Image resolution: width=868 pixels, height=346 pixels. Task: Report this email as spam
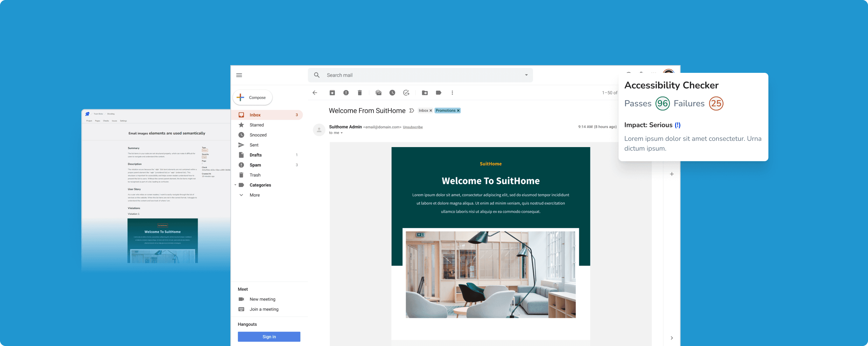coord(346,93)
